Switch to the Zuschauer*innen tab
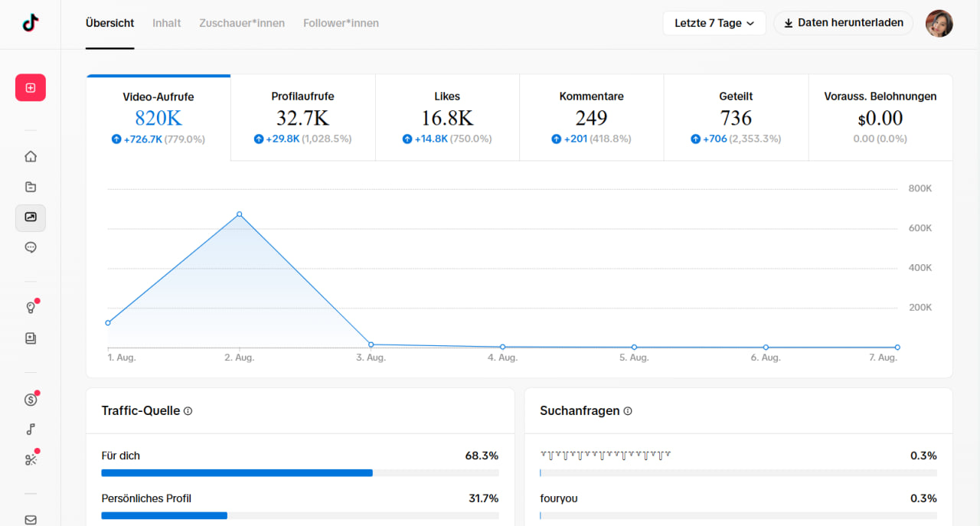 coord(242,23)
